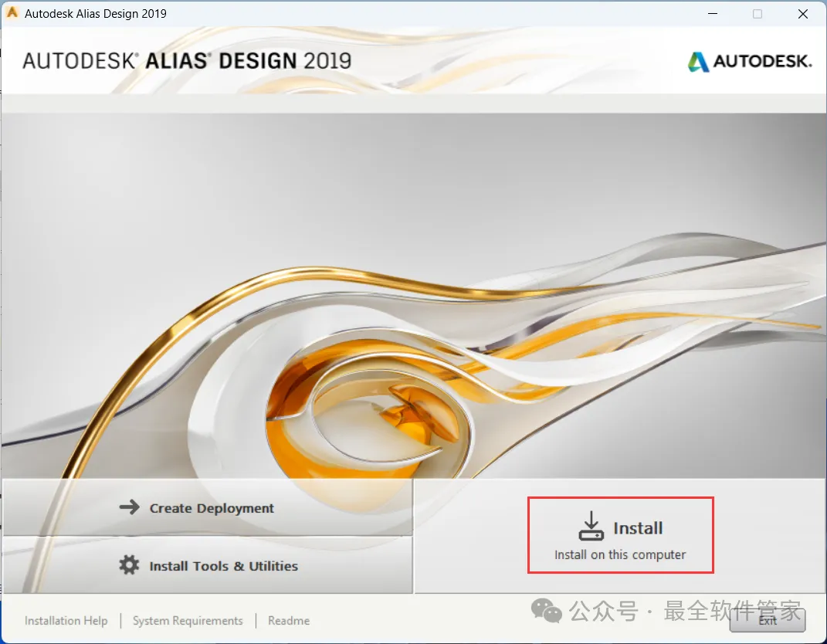This screenshot has width=827, height=644.
Task: Click the "Install on this computer" text
Action: pos(620,555)
